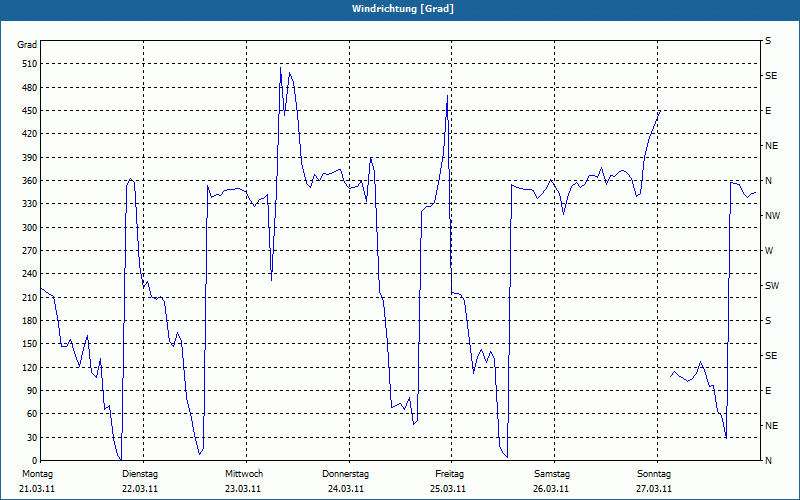Select the Mittwoch 23.03.11 axis label
Screen dimensions: 800x500
pos(243,481)
